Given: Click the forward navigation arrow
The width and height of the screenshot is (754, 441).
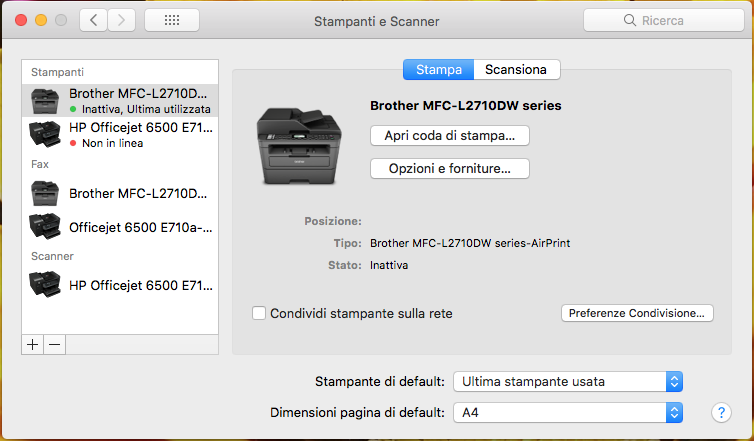Looking at the screenshot, I should (x=121, y=20).
